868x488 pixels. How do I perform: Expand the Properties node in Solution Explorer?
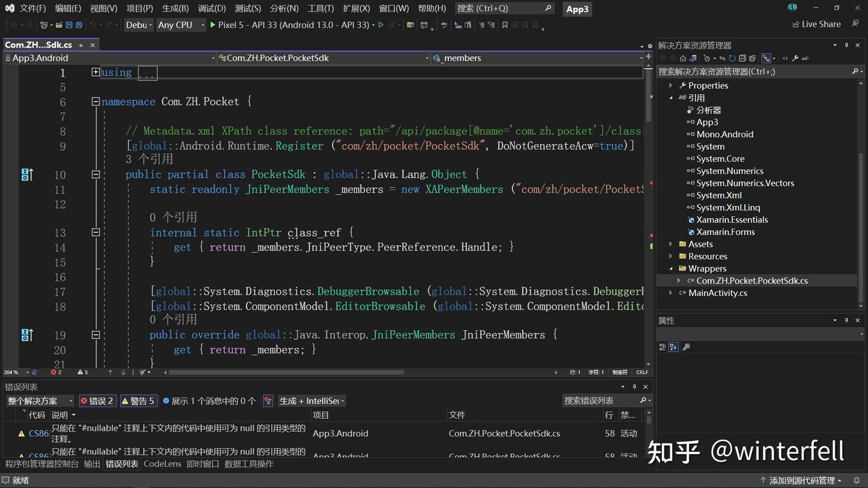[x=671, y=86]
